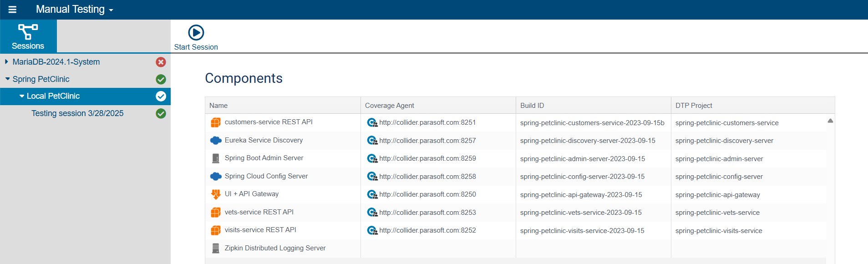This screenshot has width=868, height=264.
Task: Click the DTP Project column header
Action: click(753, 105)
